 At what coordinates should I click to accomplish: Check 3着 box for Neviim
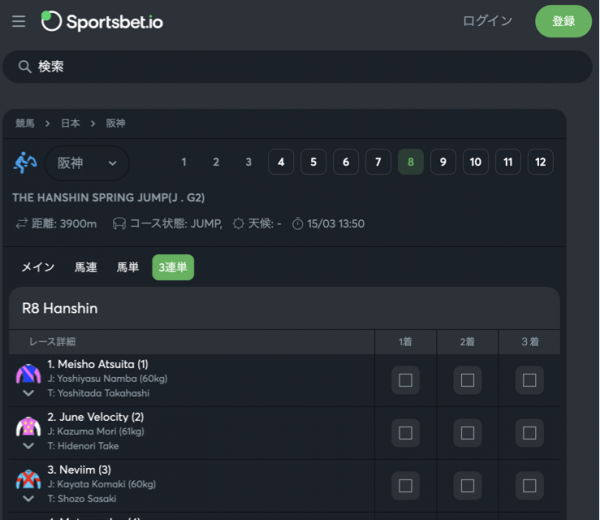click(530, 486)
